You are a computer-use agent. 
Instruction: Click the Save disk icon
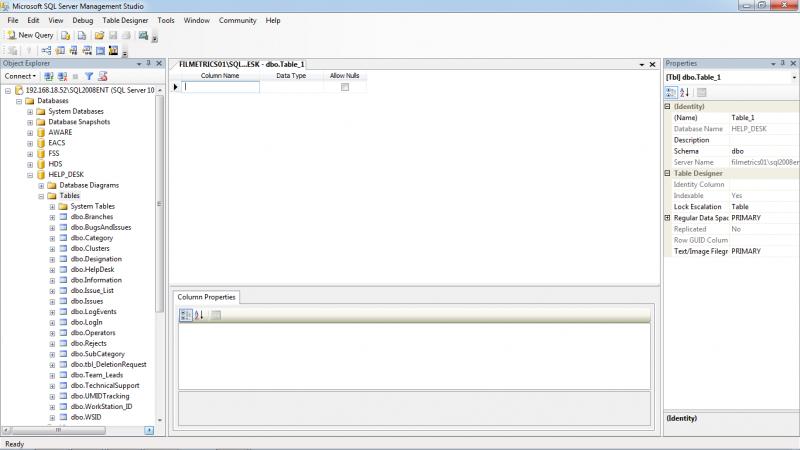113,35
